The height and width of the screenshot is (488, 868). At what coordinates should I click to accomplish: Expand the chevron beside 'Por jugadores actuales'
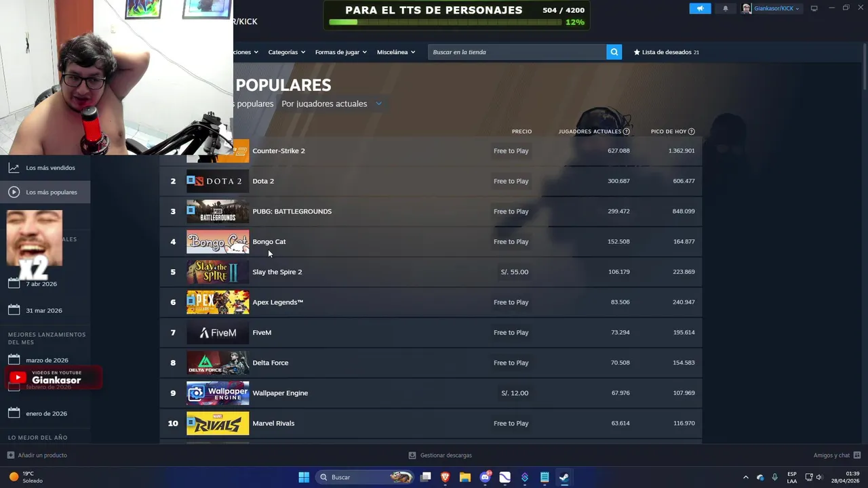point(378,104)
